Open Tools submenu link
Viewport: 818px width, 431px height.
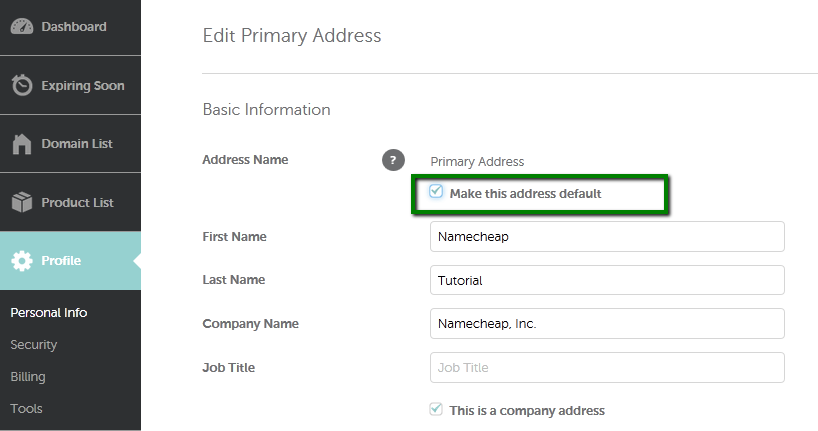click(26, 409)
